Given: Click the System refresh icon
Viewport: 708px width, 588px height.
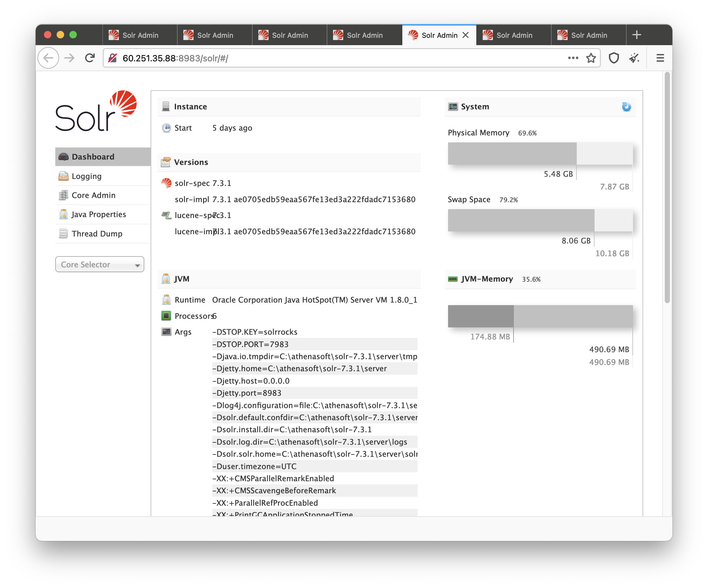Looking at the screenshot, I should 626,107.
